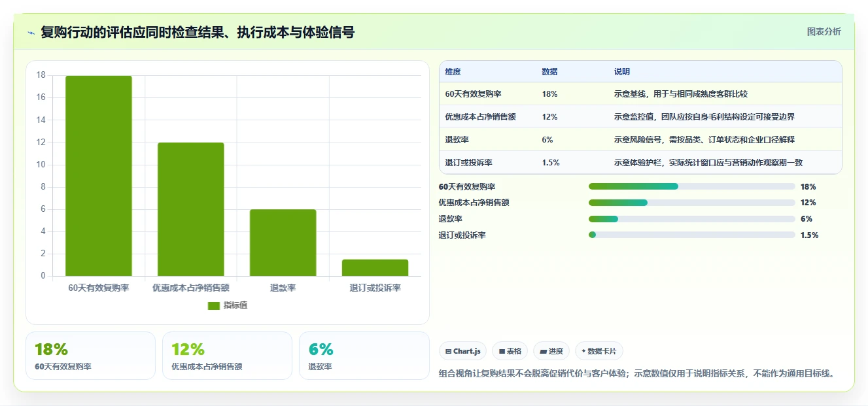Click the 退款率 bar in the chart
This screenshot has height=406, width=868.
point(283,243)
